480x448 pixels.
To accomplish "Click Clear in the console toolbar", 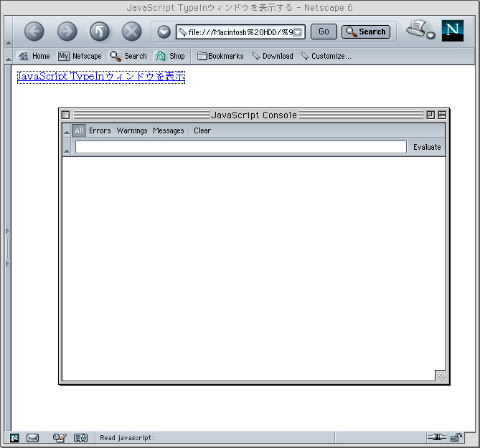I will [x=202, y=130].
